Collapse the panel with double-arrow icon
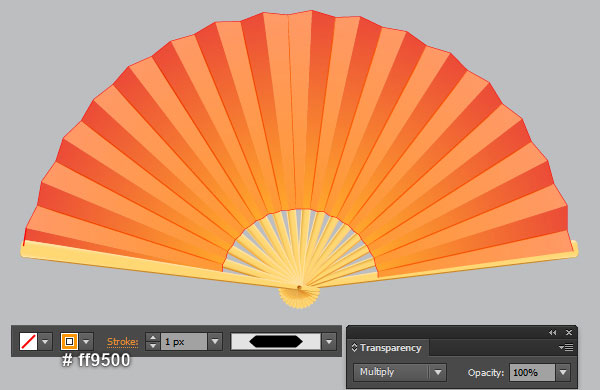The height and width of the screenshot is (390, 600). (x=552, y=333)
